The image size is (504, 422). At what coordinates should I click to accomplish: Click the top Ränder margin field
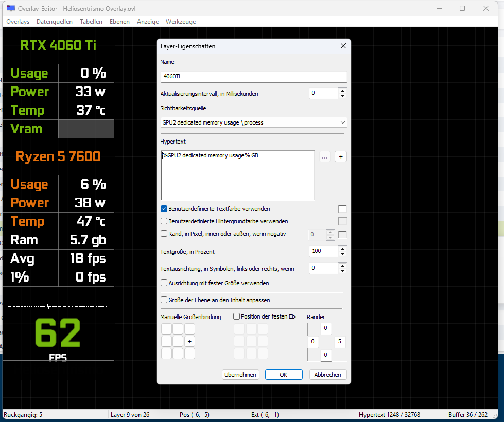point(325,328)
